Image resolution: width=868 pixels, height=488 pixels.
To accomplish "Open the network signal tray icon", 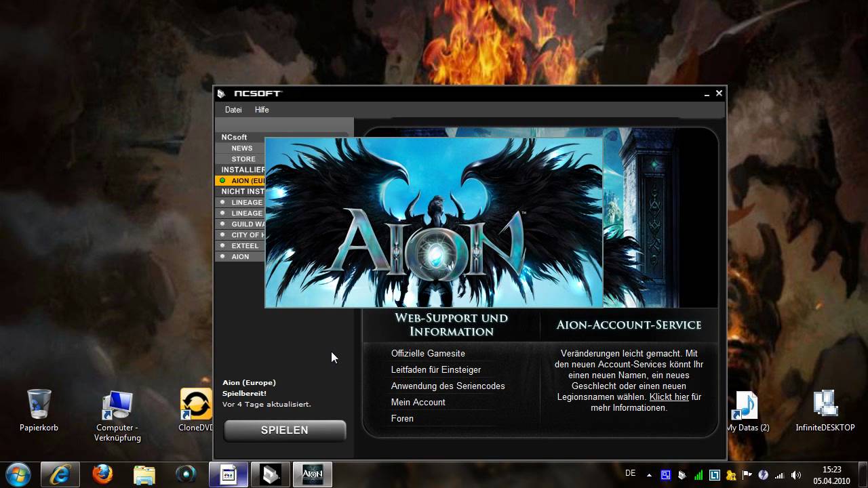I will point(780,475).
